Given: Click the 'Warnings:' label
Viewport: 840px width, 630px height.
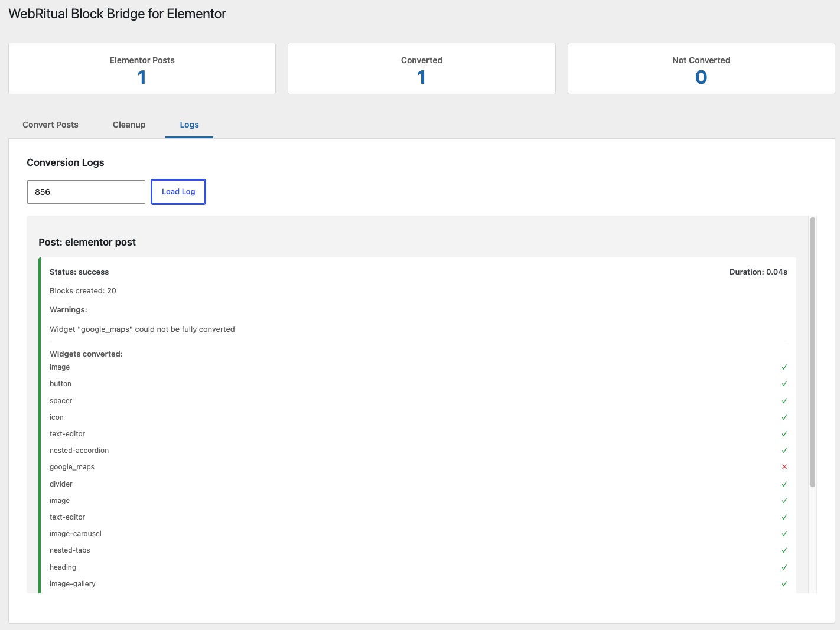Looking at the screenshot, I should point(69,310).
